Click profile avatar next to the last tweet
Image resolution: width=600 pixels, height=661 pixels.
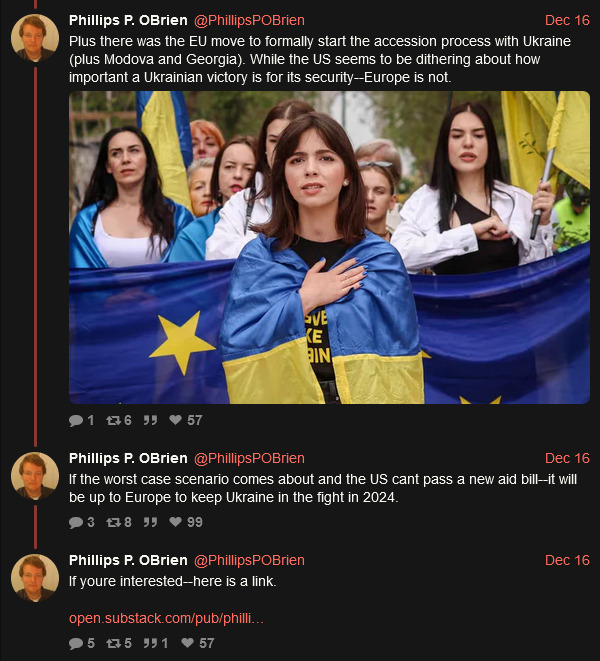point(35,578)
